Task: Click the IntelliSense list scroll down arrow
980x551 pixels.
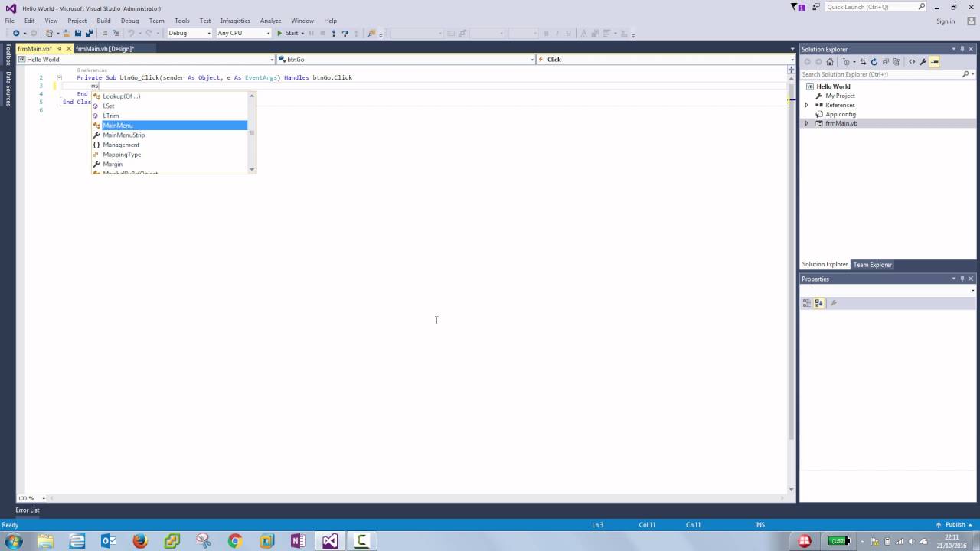Action: 252,169
